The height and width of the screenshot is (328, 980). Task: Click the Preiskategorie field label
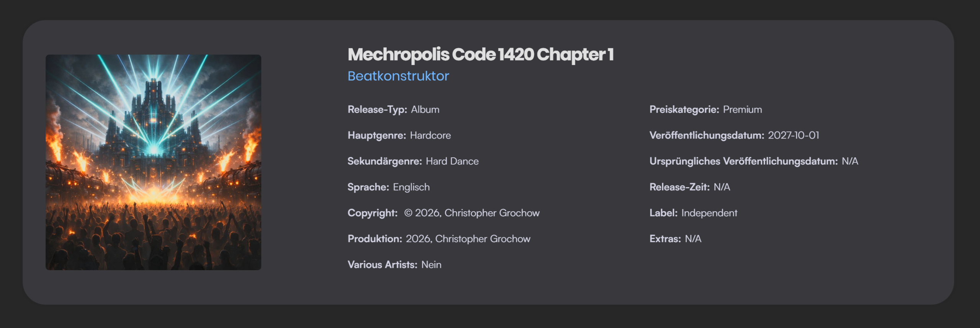684,109
